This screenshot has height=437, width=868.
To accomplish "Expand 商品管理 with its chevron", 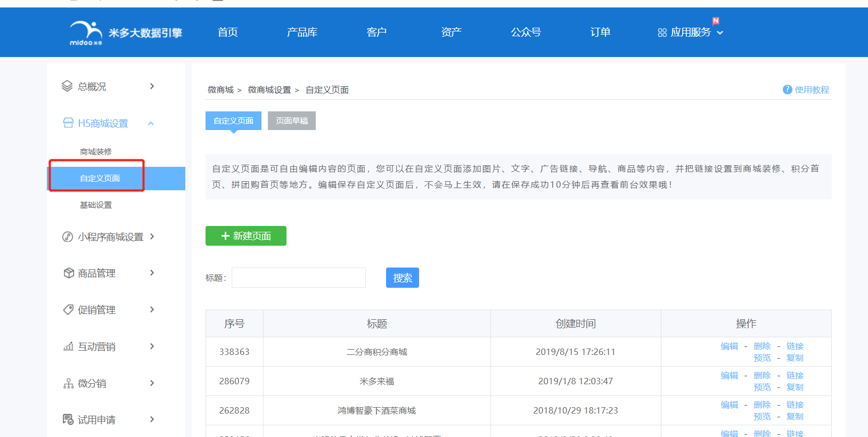I will pos(152,273).
